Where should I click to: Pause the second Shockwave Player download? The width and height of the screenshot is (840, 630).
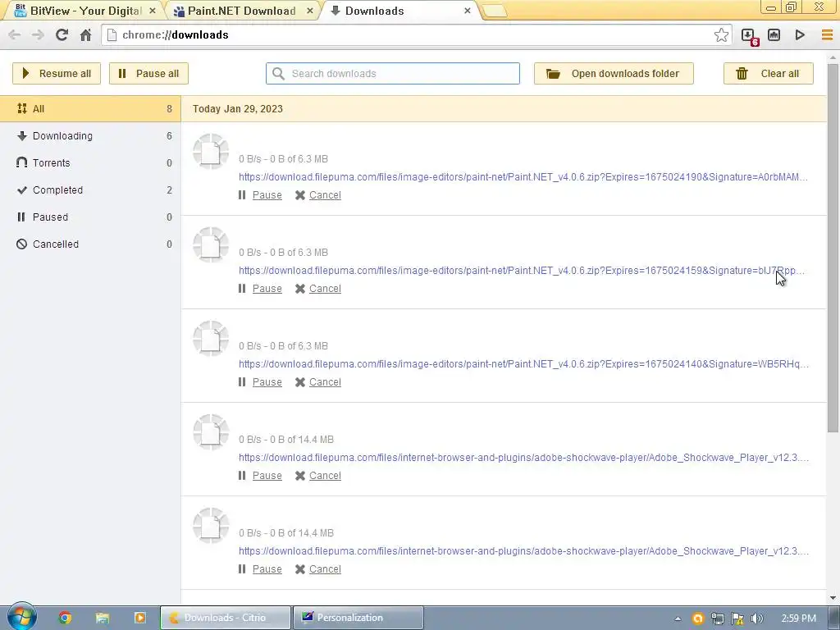coord(267,569)
